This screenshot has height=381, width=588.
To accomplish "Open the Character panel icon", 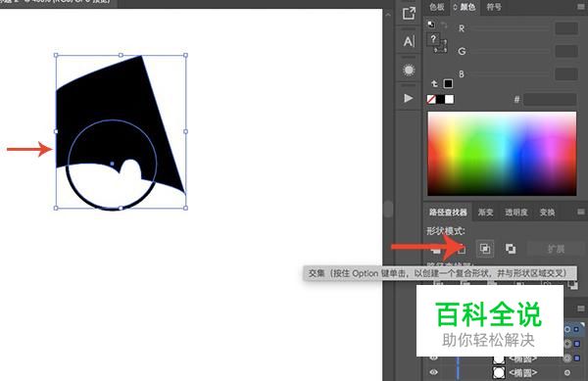I will [409, 41].
